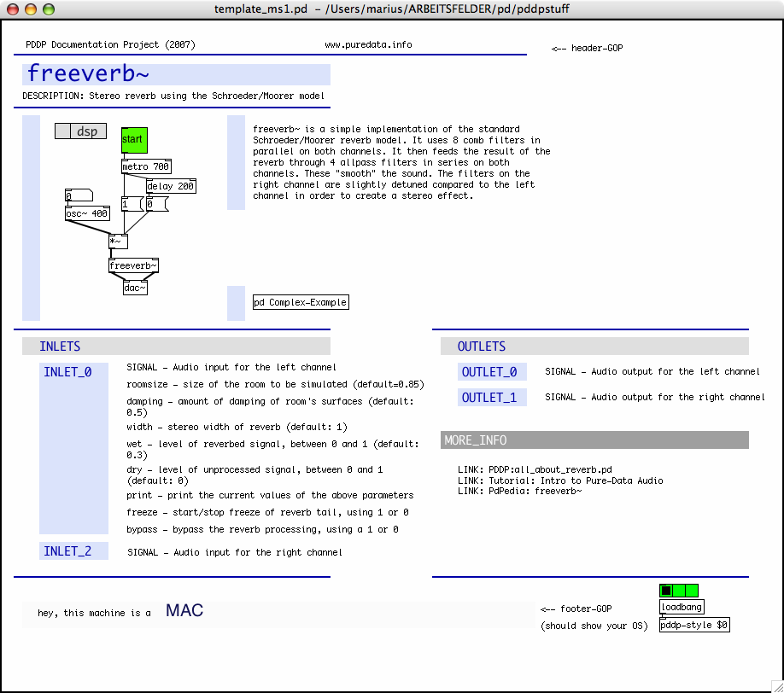This screenshot has height=693, width=784.
Task: Click the number box above osc~ 400
Action: click(x=79, y=195)
